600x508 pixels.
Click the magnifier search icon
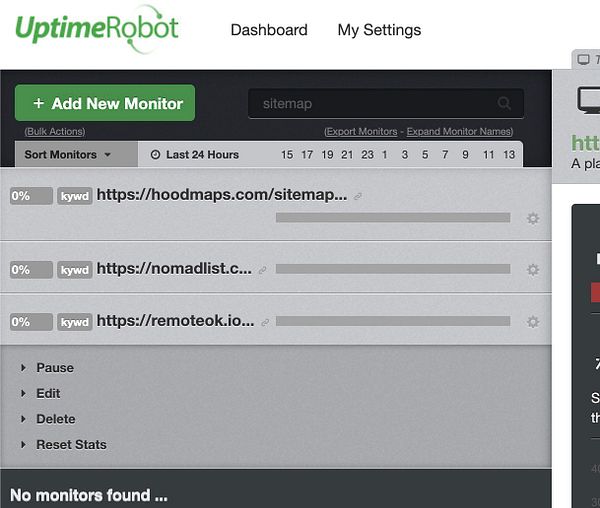pyautogui.click(x=504, y=103)
